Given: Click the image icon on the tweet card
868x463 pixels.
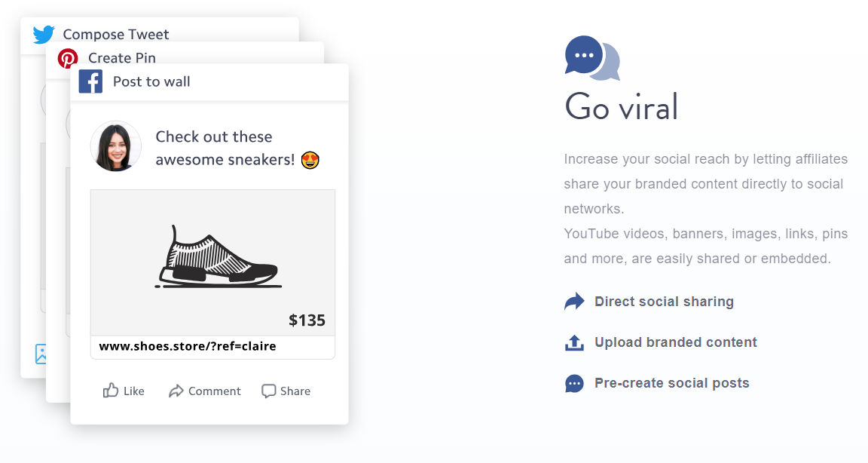Looking at the screenshot, I should [41, 354].
